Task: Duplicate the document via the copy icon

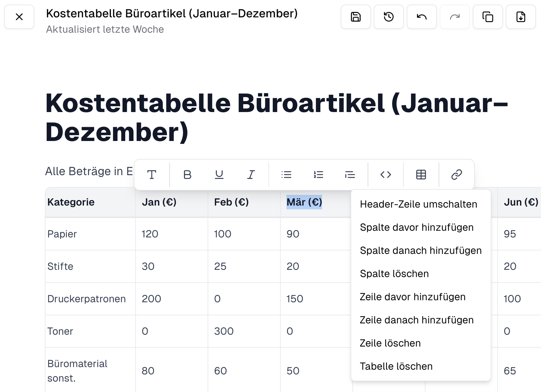Action: click(x=487, y=17)
